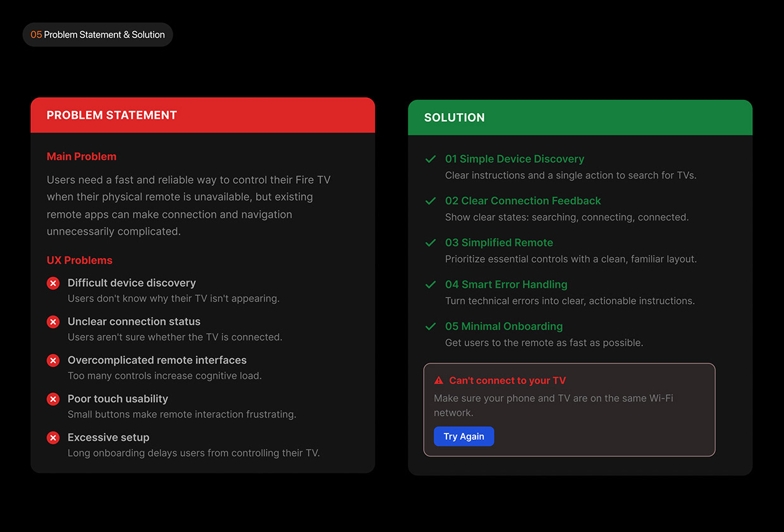Click the red PROBLEM STATEMENT header

(x=203, y=115)
